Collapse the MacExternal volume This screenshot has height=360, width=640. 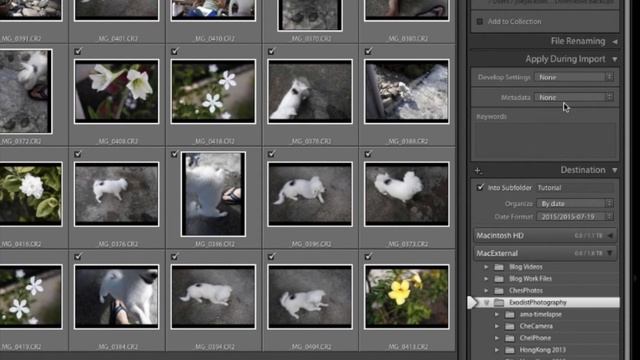[x=610, y=253]
